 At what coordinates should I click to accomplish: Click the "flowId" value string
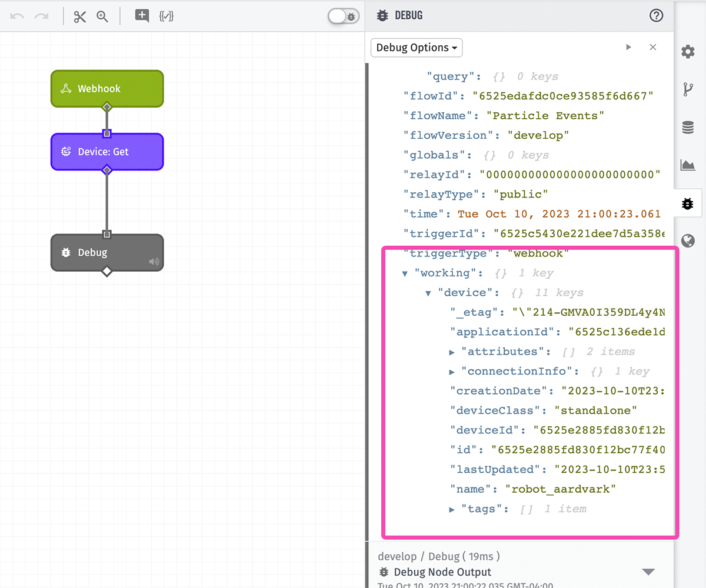564,96
